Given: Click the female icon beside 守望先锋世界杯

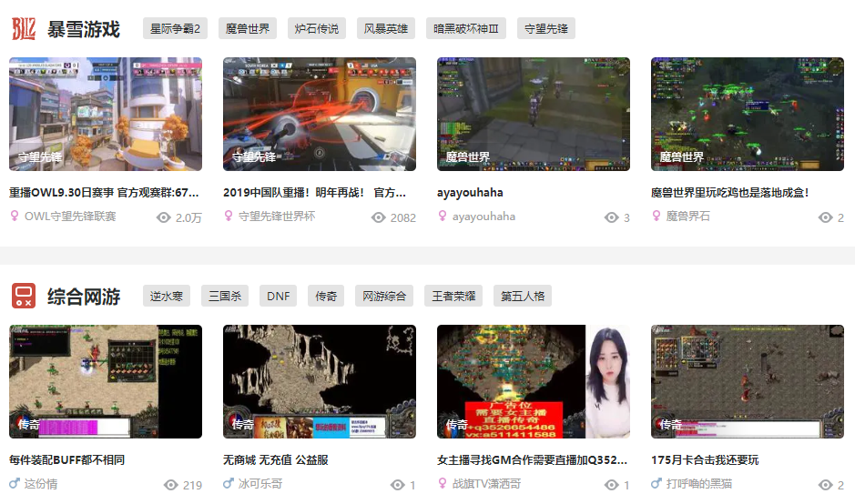Looking at the screenshot, I should pos(229,216).
